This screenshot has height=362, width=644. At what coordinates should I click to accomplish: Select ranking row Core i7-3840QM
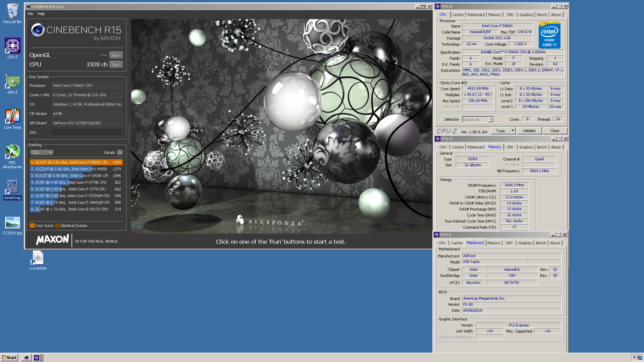[x=76, y=202]
